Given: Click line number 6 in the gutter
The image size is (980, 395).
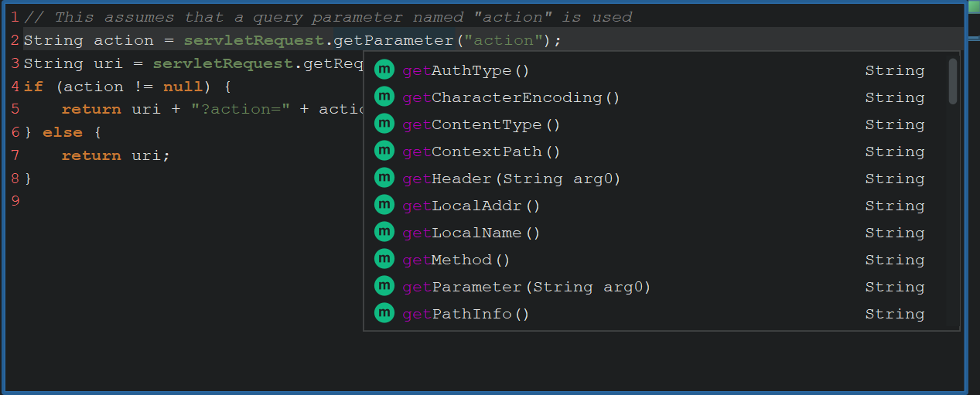Looking at the screenshot, I should 15,132.
